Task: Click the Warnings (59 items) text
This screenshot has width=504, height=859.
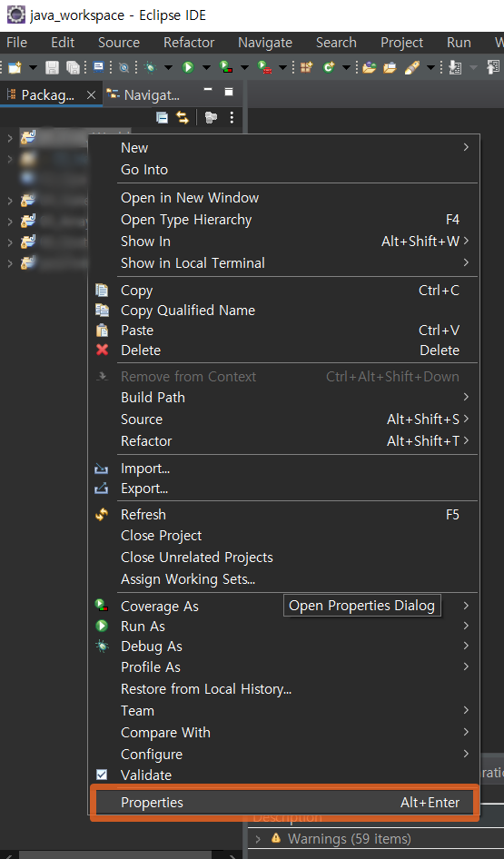Action: click(x=349, y=839)
